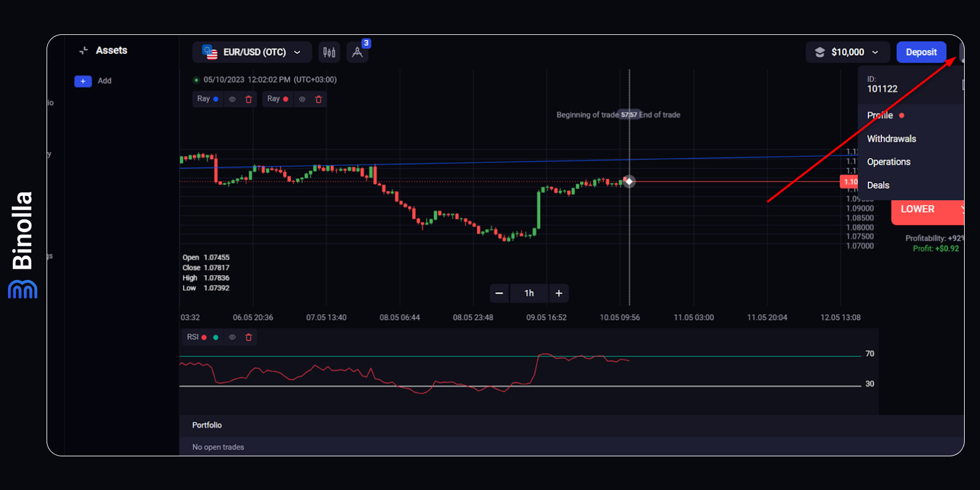Click the trade marker on the chart

click(629, 181)
